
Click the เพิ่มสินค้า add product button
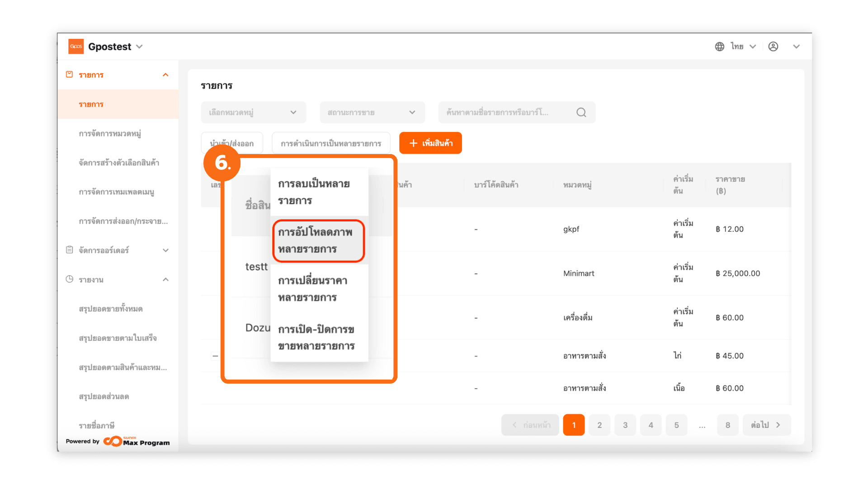click(x=430, y=143)
